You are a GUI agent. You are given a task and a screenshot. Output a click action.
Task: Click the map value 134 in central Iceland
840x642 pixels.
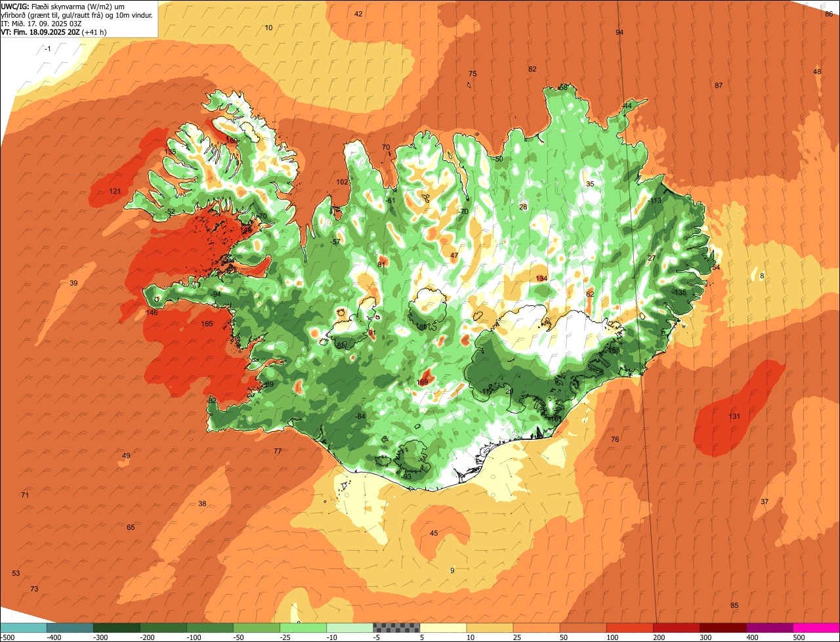tap(541, 279)
